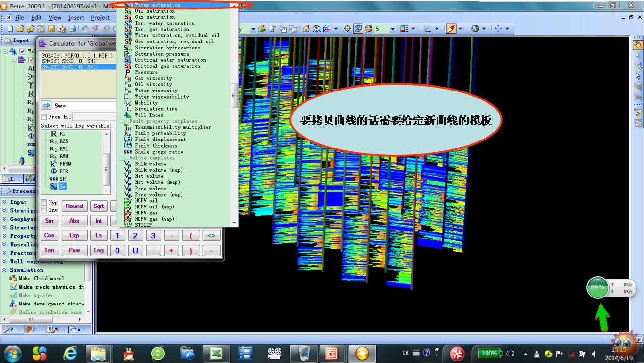Viewport: 644px width, 363px height.
Task: Open Excel from the Windows taskbar
Action: tap(216, 353)
